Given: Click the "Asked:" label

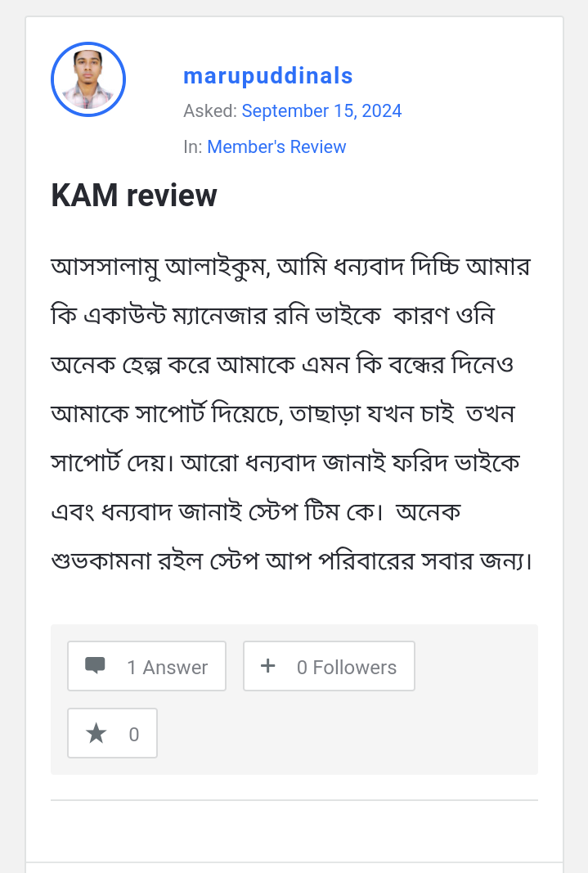Looking at the screenshot, I should [210, 111].
